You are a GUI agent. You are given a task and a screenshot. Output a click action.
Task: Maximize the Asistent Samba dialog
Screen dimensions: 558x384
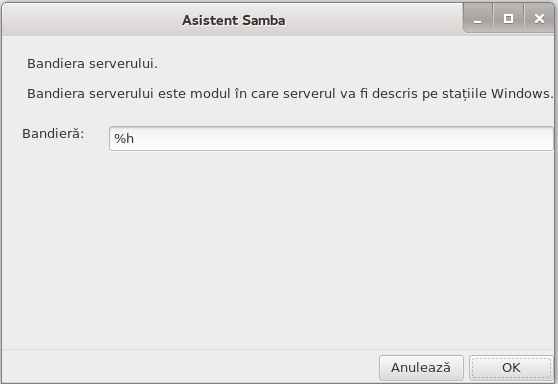pyautogui.click(x=508, y=19)
